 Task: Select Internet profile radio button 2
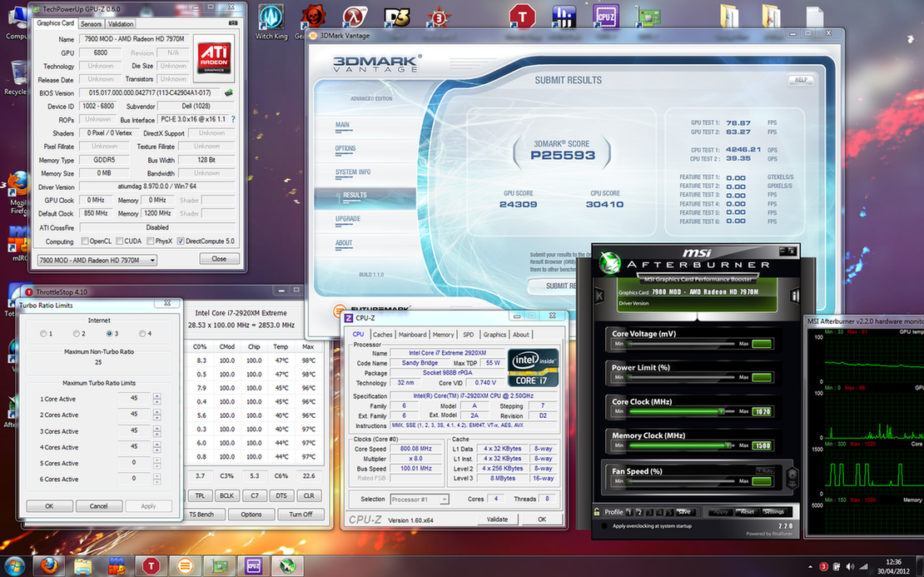click(x=76, y=334)
